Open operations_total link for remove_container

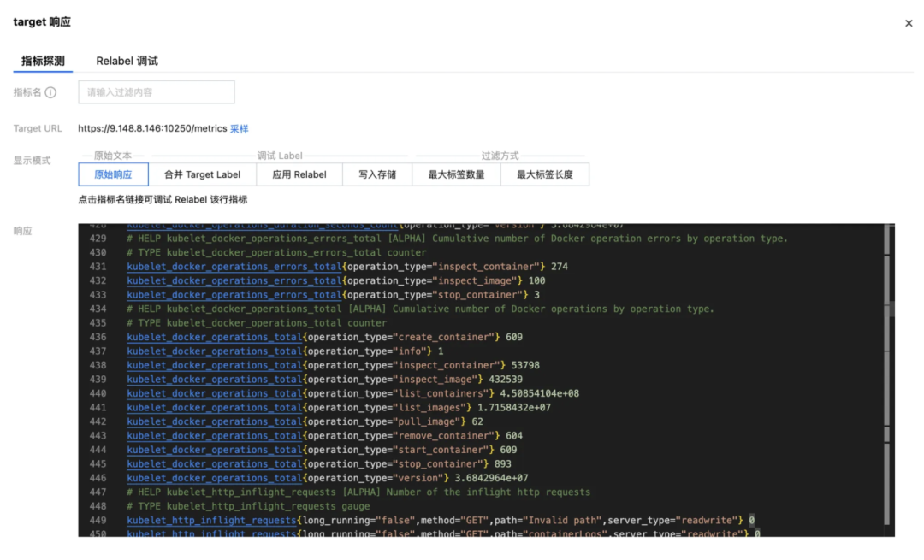click(x=215, y=436)
